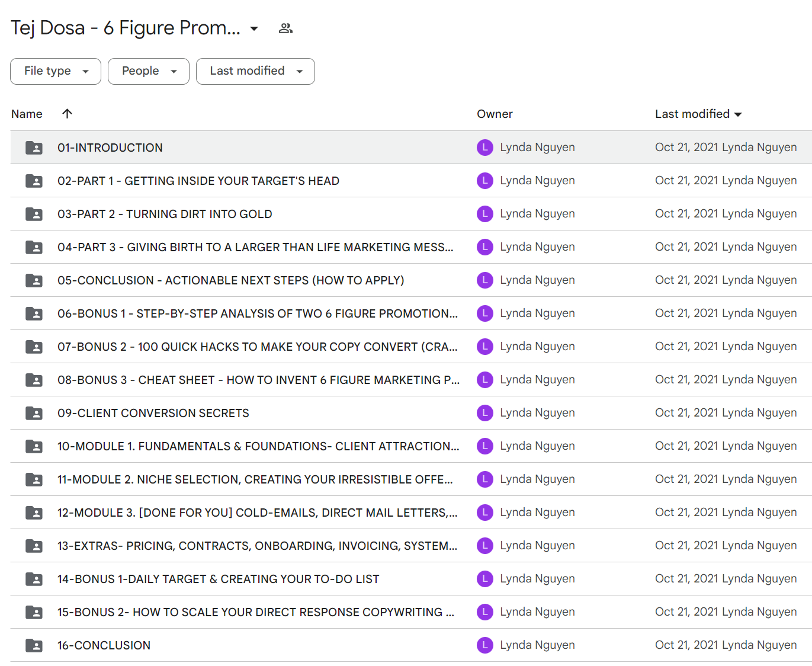Click Lynda Nguyen owner name in 10-MODULE 1 row
The height and width of the screenshot is (666, 812).
(537, 446)
